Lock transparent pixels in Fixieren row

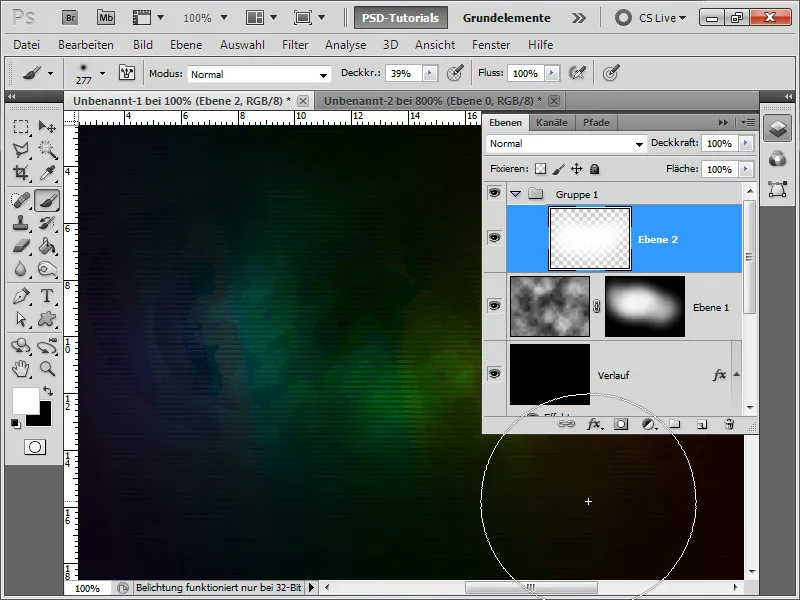pos(540,169)
